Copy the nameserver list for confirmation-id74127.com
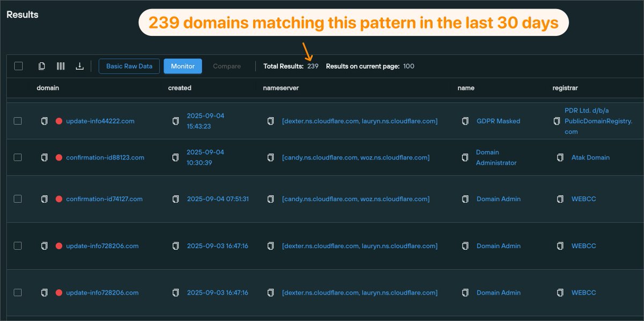The image size is (644, 321). pyautogui.click(x=270, y=199)
